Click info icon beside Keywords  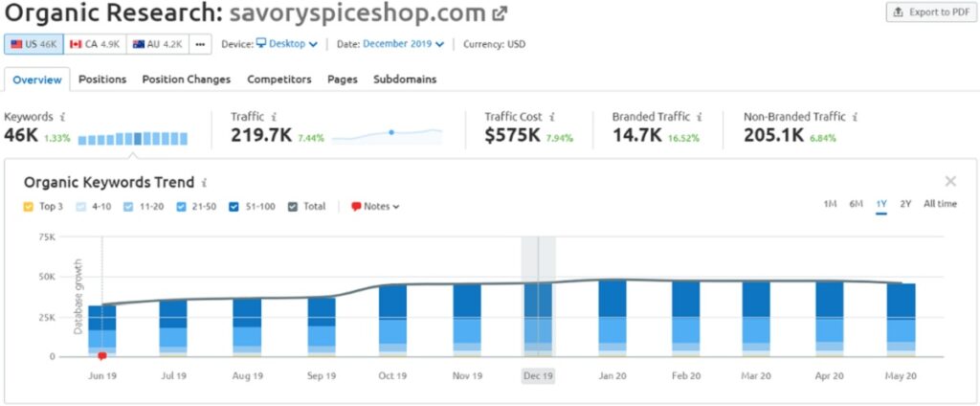tap(62, 117)
